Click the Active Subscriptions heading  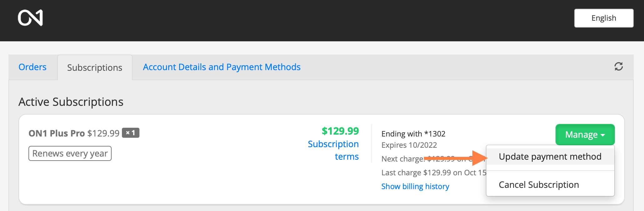[71, 102]
